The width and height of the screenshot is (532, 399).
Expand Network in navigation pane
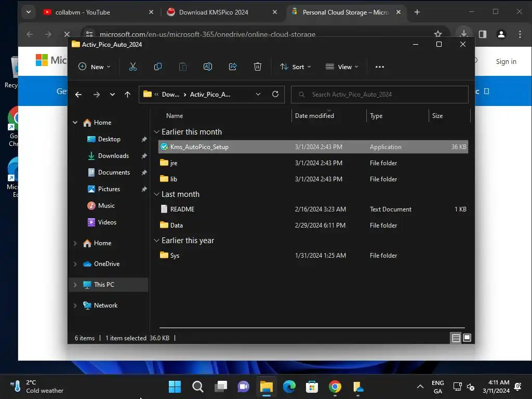click(x=75, y=305)
